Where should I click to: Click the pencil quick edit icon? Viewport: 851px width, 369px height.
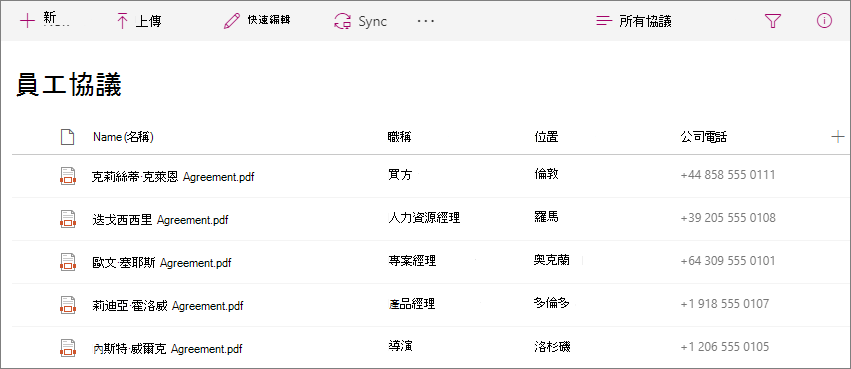click(x=232, y=21)
